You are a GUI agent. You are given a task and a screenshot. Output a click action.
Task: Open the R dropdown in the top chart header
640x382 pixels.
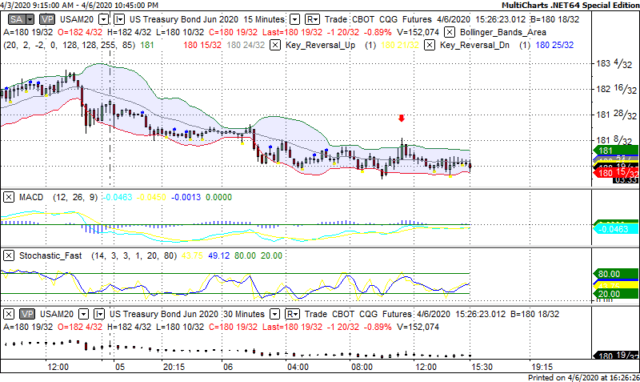[313, 19]
